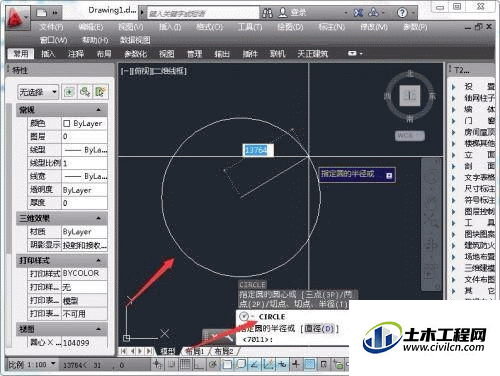
Task: Open the 比例 1:100 scale dropdown
Action: pyautogui.click(x=32, y=364)
